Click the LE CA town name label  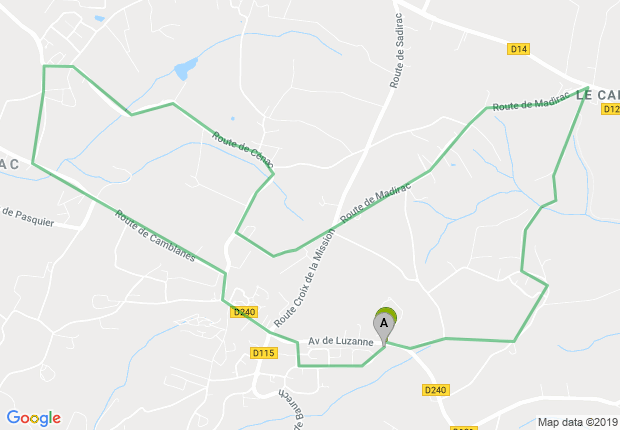point(598,95)
